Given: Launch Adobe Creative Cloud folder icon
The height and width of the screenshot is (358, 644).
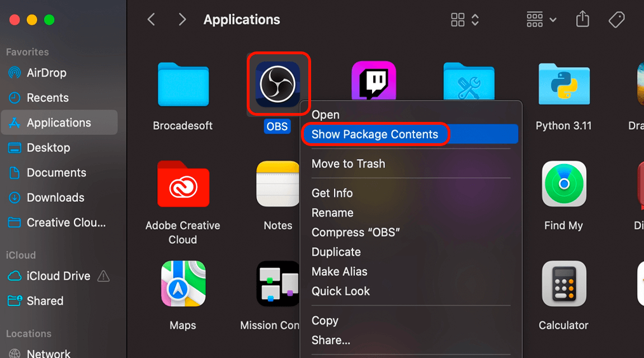Looking at the screenshot, I should pyautogui.click(x=183, y=183).
